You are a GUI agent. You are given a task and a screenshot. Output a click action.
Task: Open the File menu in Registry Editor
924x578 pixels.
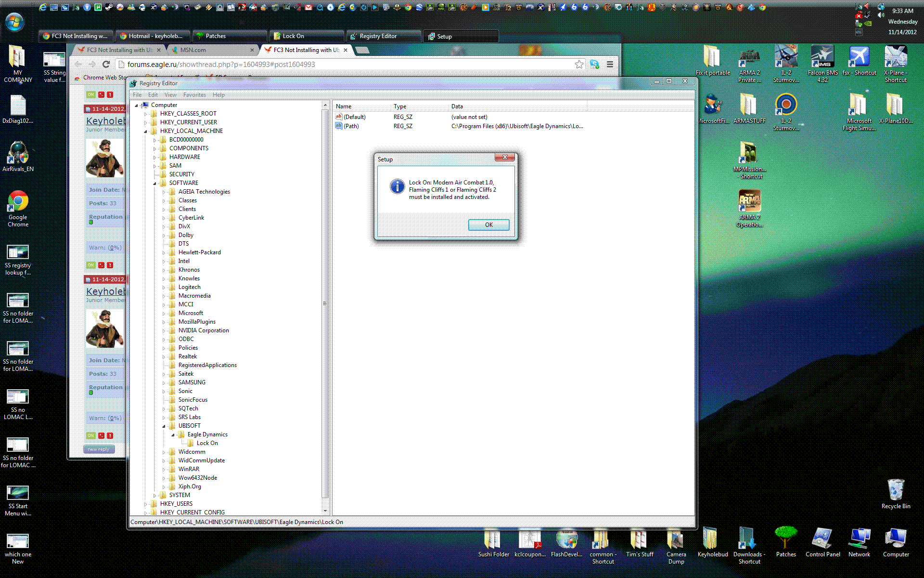point(137,95)
